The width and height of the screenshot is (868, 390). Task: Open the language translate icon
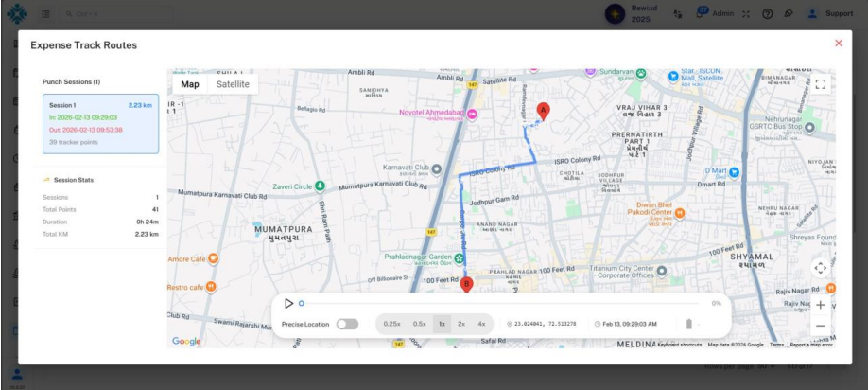tap(678, 14)
